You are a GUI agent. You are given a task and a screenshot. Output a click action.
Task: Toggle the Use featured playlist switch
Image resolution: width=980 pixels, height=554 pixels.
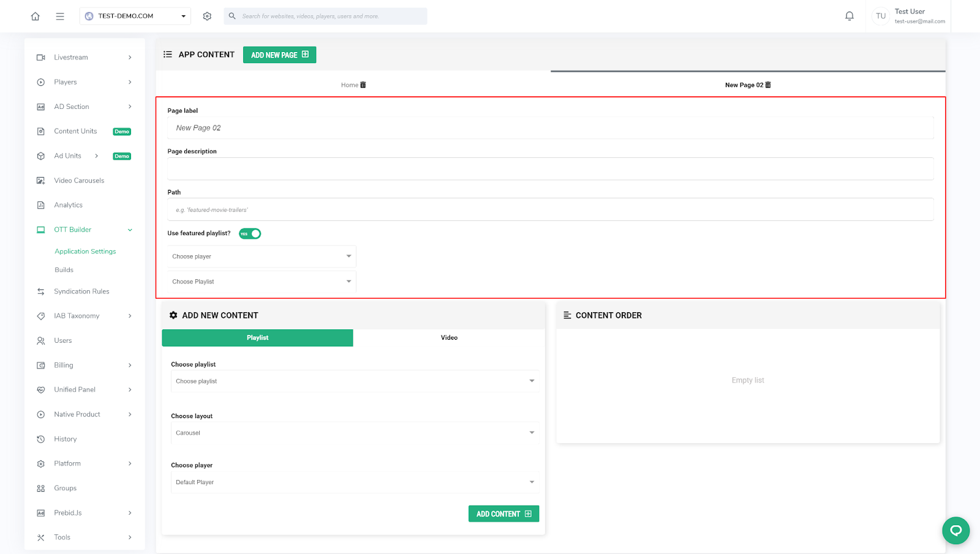(250, 233)
